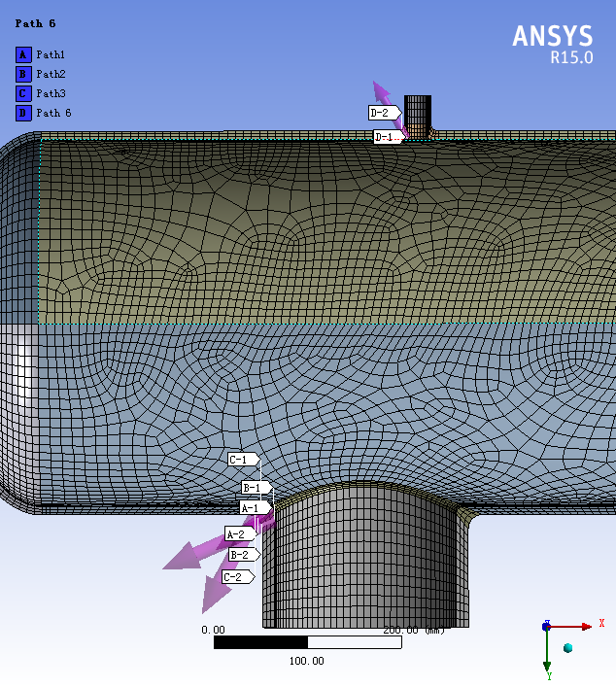Click the A-2 path annotation tag
The height and width of the screenshot is (687, 616).
240,533
